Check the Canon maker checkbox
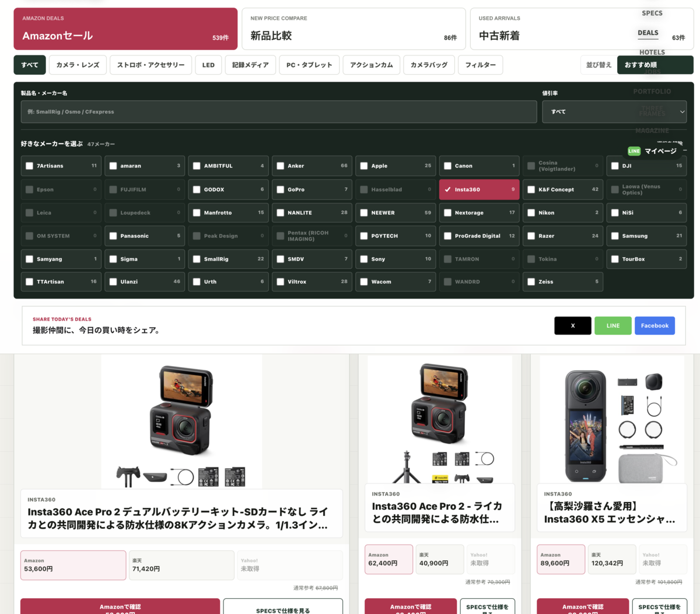 point(447,166)
